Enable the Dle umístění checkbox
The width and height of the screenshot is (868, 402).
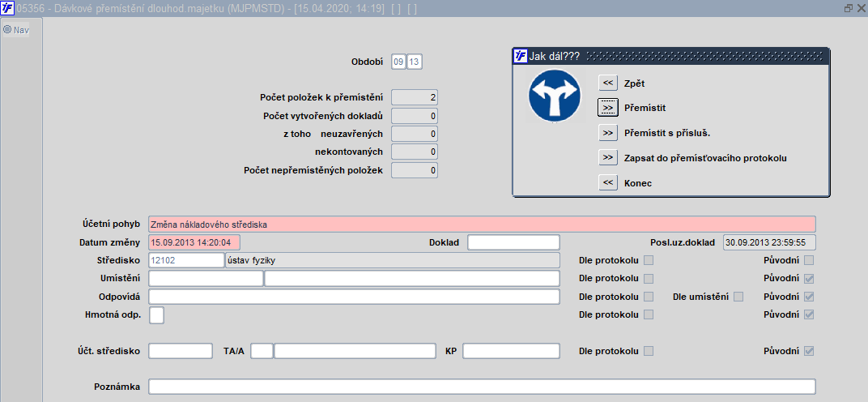coord(738,297)
